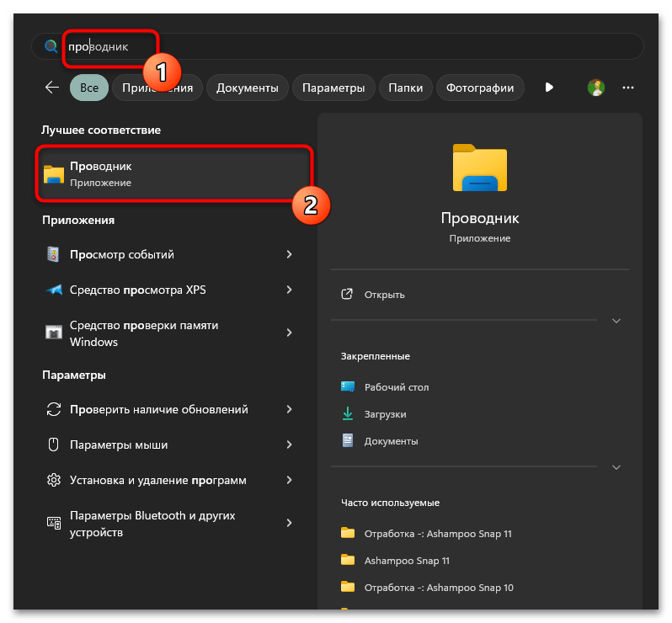
Task: Click the gear icon for program removal
Action: coord(54,480)
